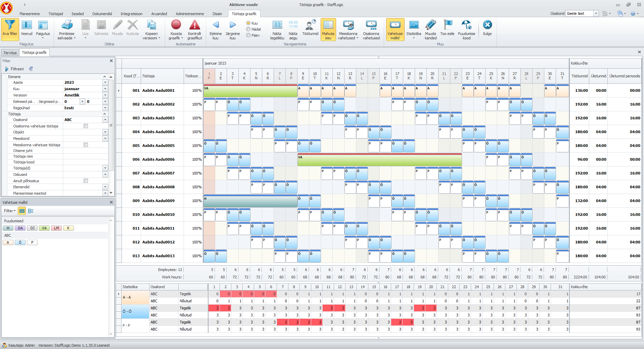This screenshot has height=349, width=644.
Task: Switch shift templates to tile view icon
Action: click(22, 211)
